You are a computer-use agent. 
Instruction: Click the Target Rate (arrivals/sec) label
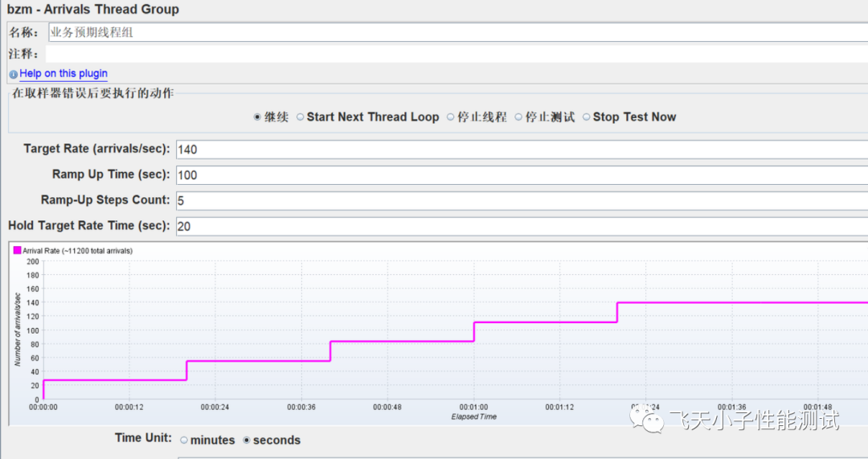tap(97, 149)
